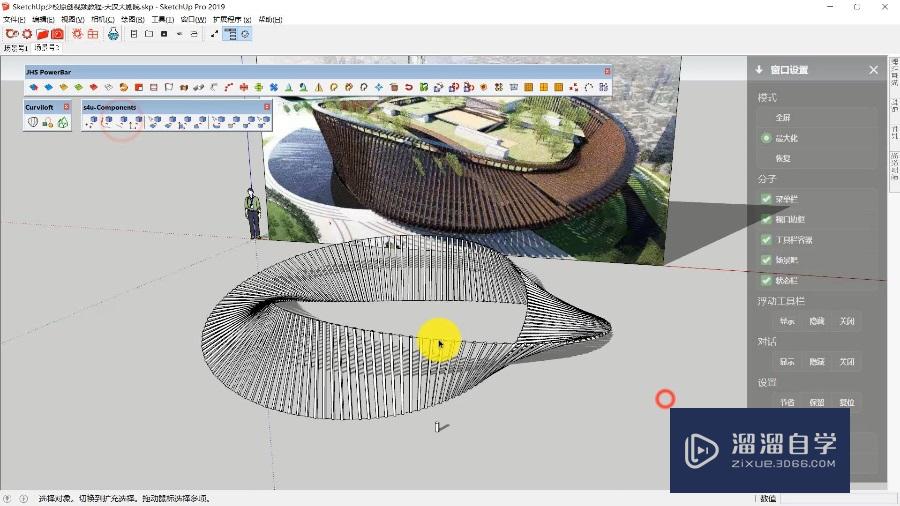This screenshot has height=506, width=900.
Task: Click the green surface icon in JHS PowerBar
Action: [78, 87]
